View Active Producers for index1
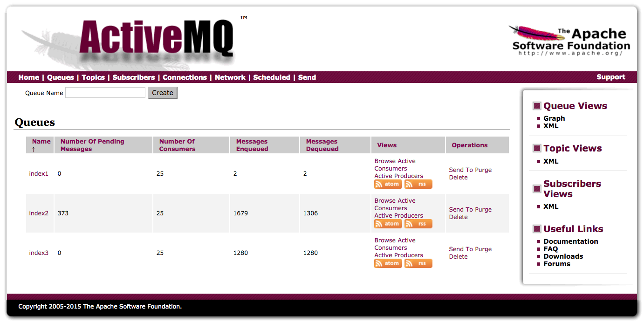 tap(399, 176)
